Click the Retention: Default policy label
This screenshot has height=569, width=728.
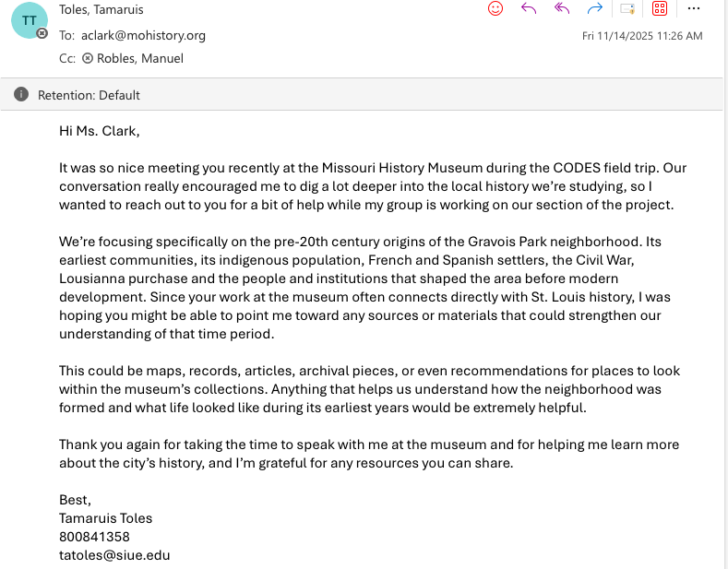coord(89,95)
